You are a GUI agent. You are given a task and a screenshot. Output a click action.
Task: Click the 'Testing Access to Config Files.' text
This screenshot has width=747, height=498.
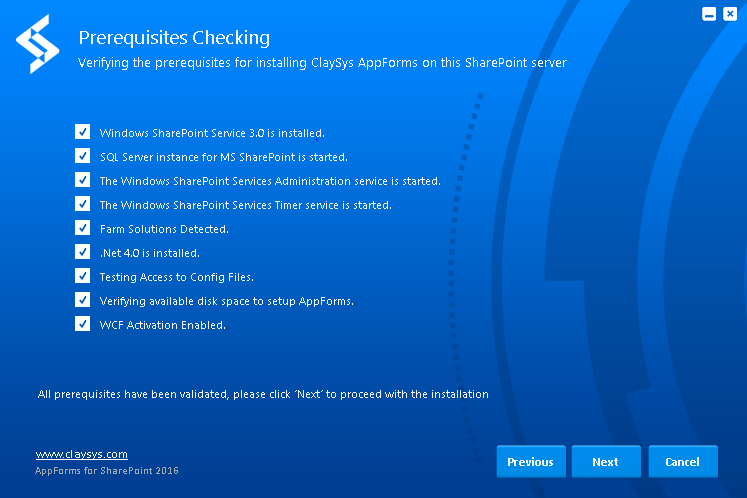[176, 277]
